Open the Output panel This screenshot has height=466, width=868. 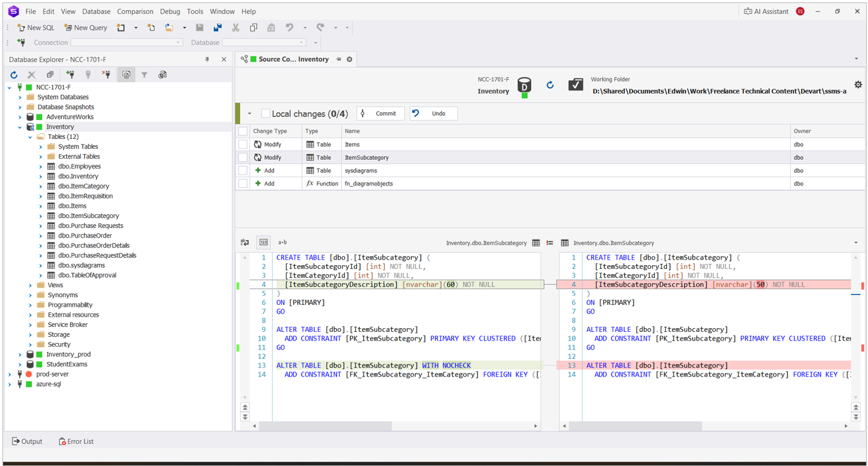tap(27, 442)
